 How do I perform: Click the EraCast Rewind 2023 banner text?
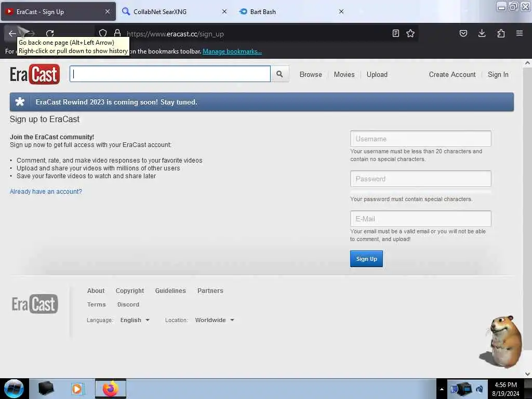116,102
